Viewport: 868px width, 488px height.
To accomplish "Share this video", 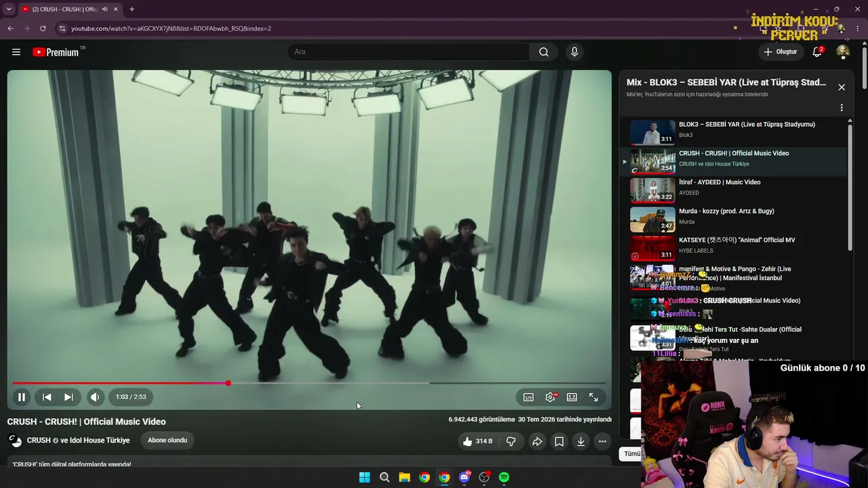I will click(x=537, y=441).
